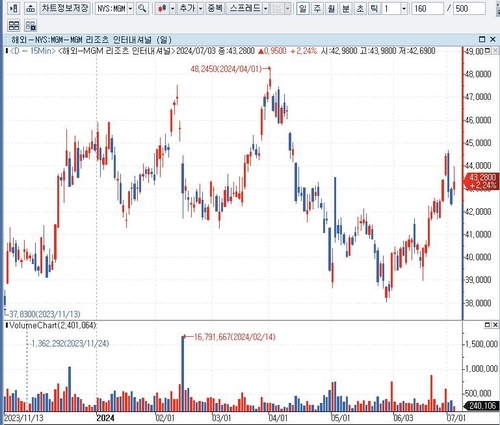
Task: Select the candlestick chart type icon
Action: coord(162,8)
